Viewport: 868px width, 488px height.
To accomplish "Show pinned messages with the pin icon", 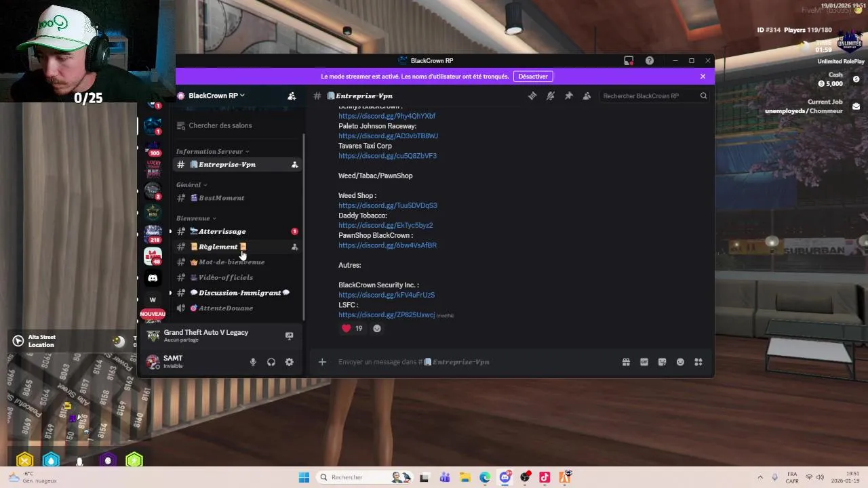I will click(569, 96).
